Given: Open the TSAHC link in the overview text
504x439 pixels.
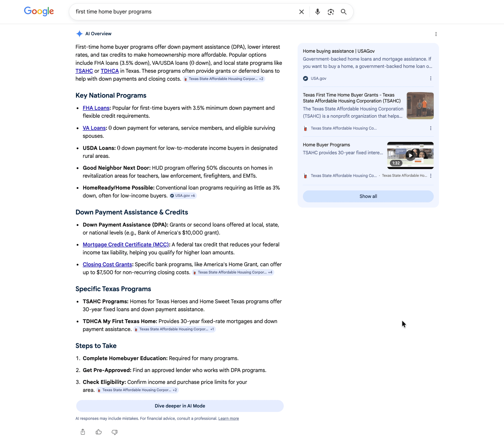Looking at the screenshot, I should 84,71.
